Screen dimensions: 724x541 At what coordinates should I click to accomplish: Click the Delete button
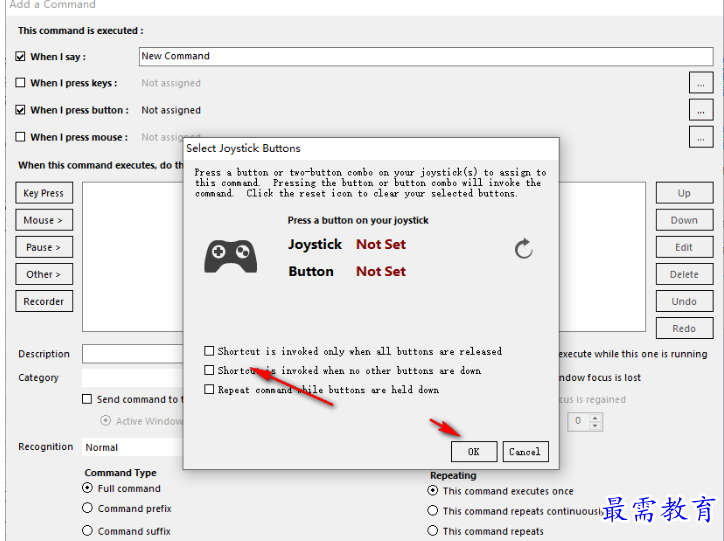(684, 274)
